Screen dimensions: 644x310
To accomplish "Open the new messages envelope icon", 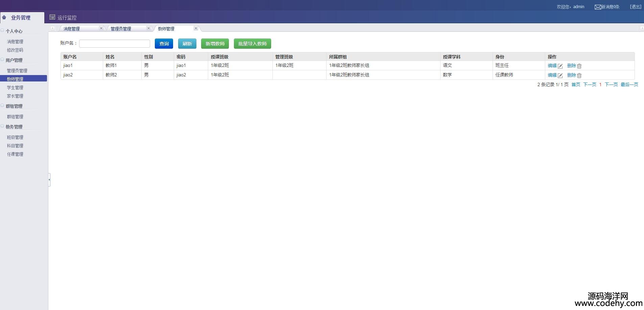I will [x=597, y=7].
